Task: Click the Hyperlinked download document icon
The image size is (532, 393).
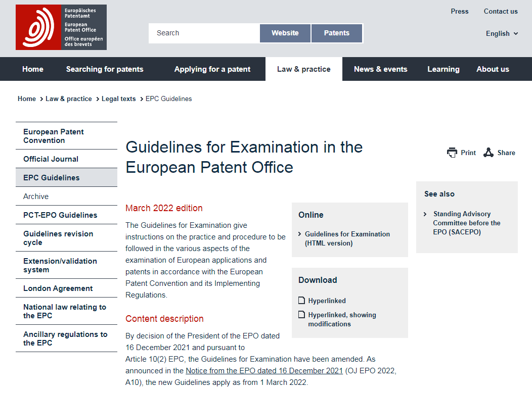Action: pyautogui.click(x=302, y=301)
